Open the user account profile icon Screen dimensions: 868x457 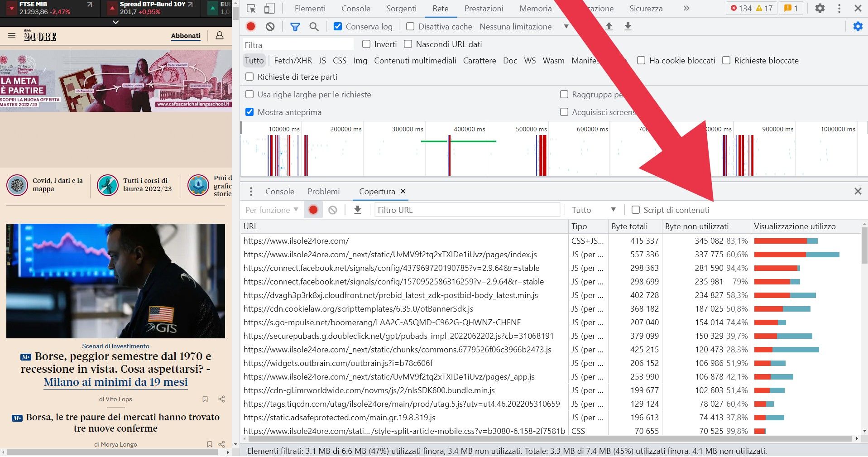click(220, 35)
